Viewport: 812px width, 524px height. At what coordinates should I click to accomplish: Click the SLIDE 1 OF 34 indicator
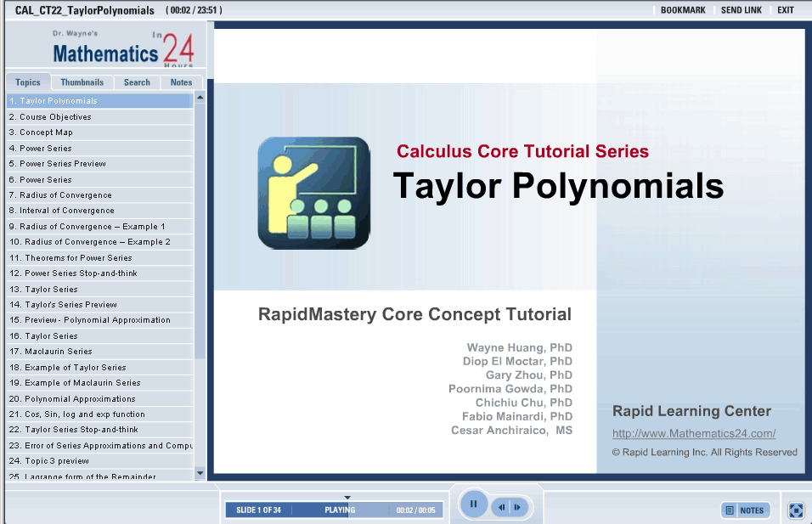[x=258, y=510]
